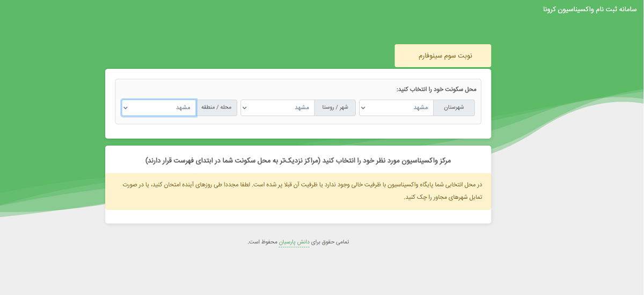Select the نوبت سوم سینوفارم yellow badge

point(443,55)
